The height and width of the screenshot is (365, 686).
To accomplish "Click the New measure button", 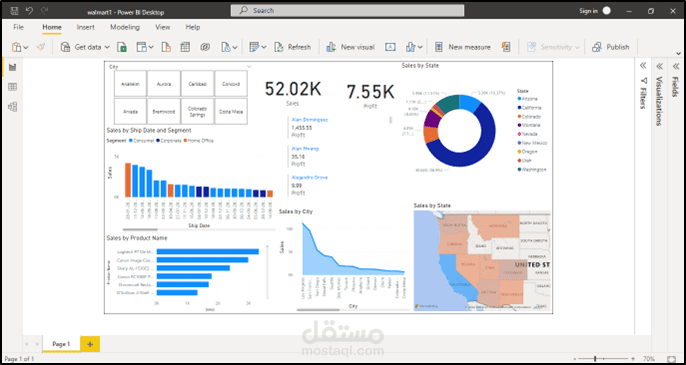I will click(462, 47).
